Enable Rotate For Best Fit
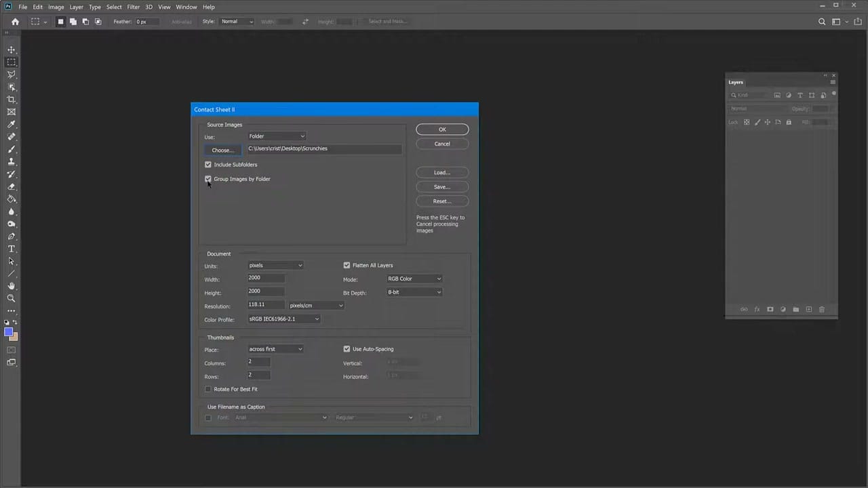The width and height of the screenshot is (868, 488). (x=208, y=389)
